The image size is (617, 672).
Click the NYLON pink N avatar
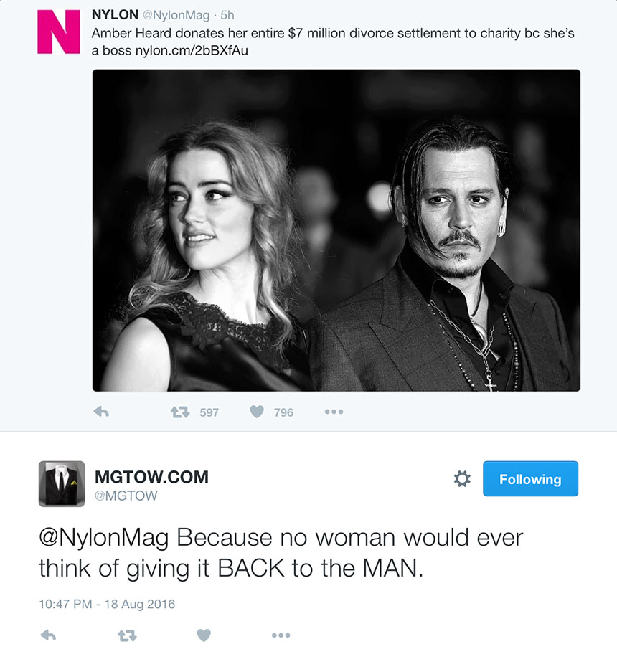(x=59, y=31)
